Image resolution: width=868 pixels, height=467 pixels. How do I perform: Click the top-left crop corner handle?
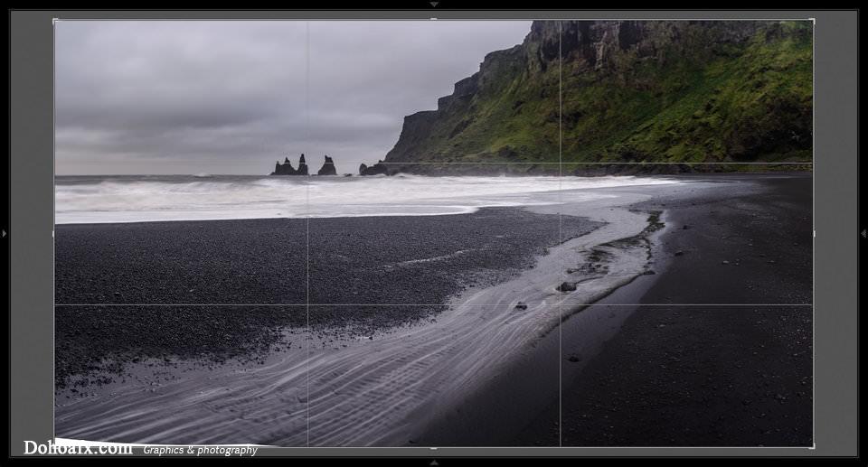click(55, 21)
